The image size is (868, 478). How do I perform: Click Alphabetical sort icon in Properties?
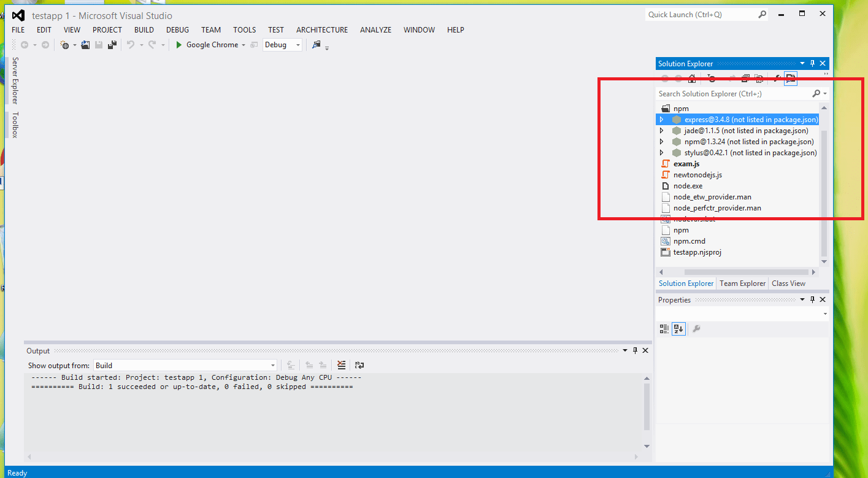click(678, 329)
